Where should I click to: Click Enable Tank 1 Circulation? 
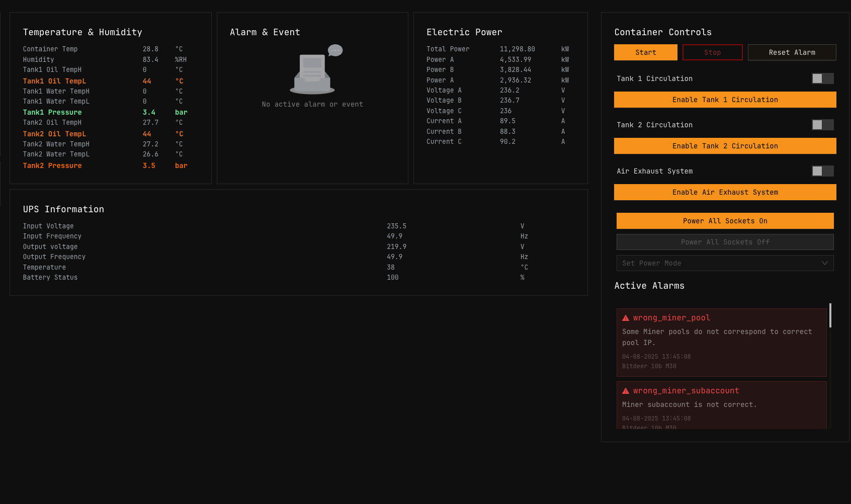tap(725, 100)
